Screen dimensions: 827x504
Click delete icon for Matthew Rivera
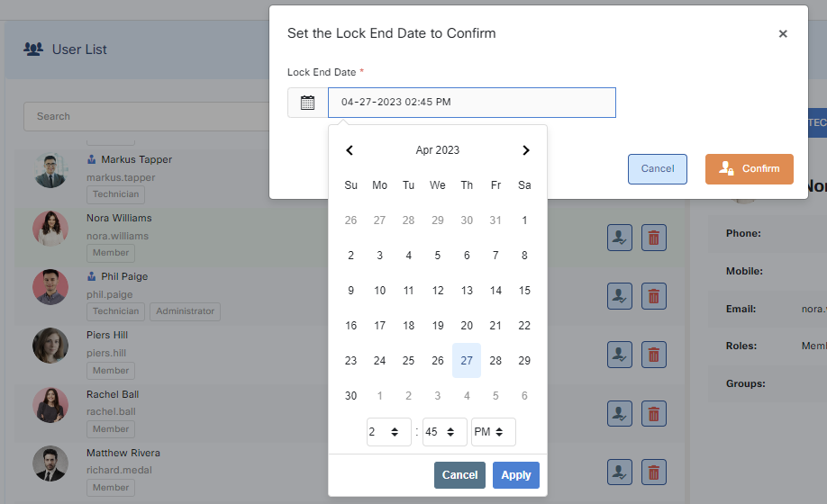pyautogui.click(x=653, y=472)
